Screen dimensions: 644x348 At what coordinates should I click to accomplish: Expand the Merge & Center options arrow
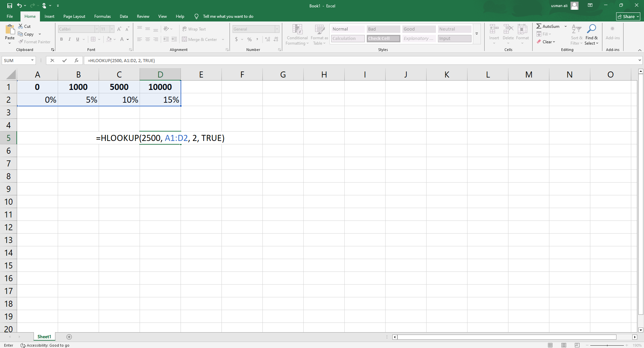click(x=223, y=39)
